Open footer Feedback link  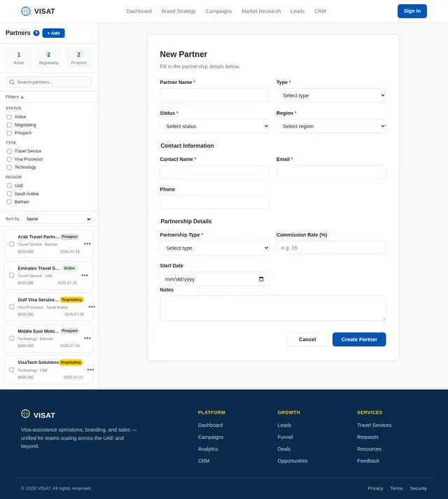coord(368,461)
